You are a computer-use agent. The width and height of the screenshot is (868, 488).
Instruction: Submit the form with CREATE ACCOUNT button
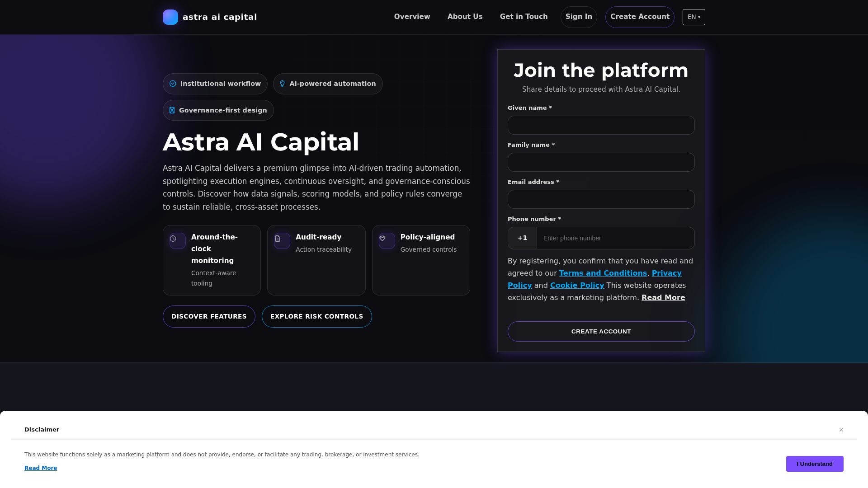pos(601,331)
